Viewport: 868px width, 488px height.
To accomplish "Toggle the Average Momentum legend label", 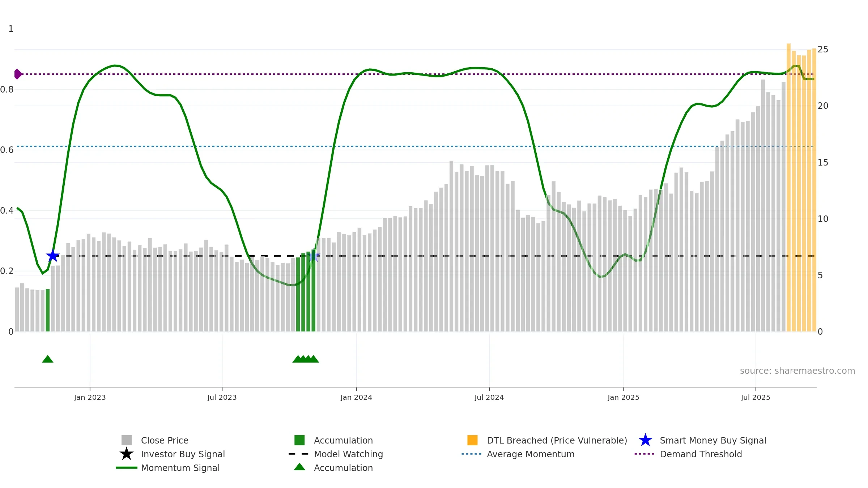I will tap(531, 454).
